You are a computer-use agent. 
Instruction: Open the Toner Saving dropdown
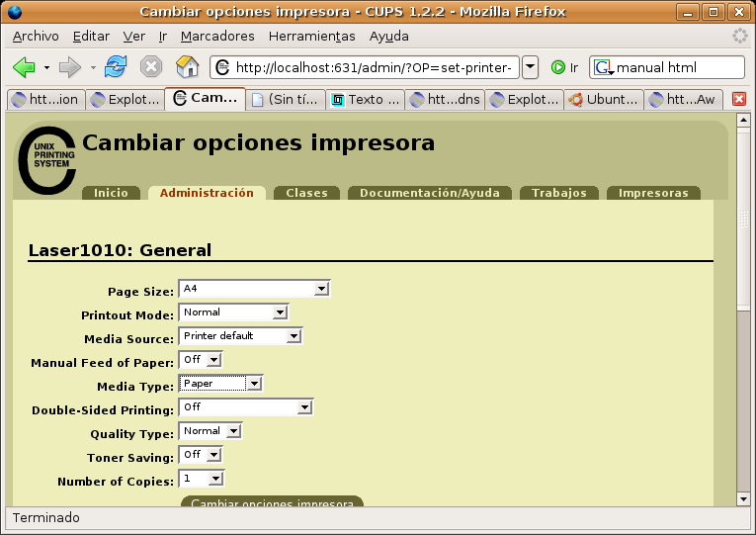tap(201, 455)
